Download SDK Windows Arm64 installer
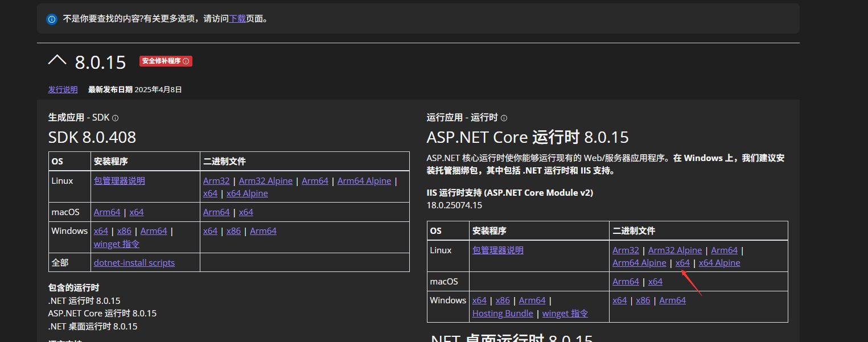The width and height of the screenshot is (868, 342). 154,230
